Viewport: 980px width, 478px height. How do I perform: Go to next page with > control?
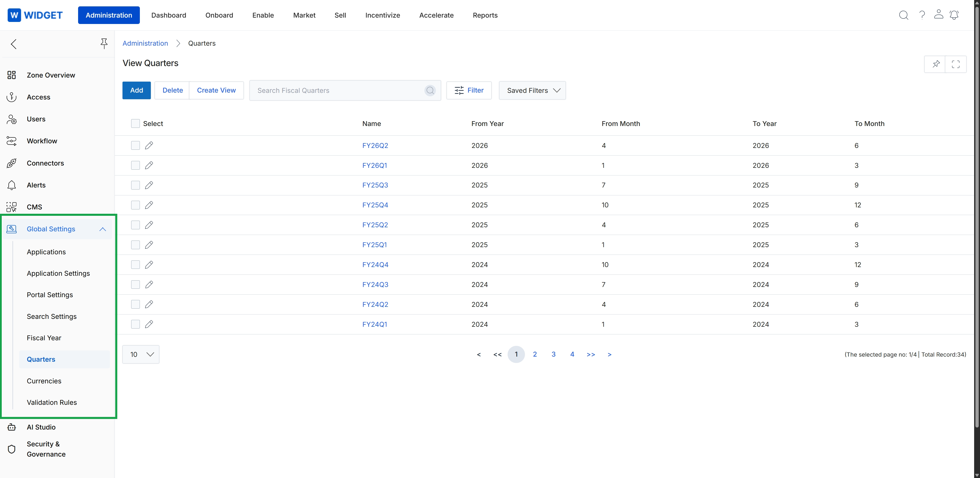pos(609,354)
